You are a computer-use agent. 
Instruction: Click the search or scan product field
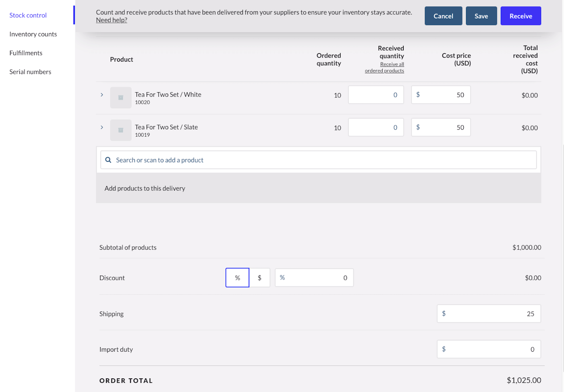click(x=318, y=160)
